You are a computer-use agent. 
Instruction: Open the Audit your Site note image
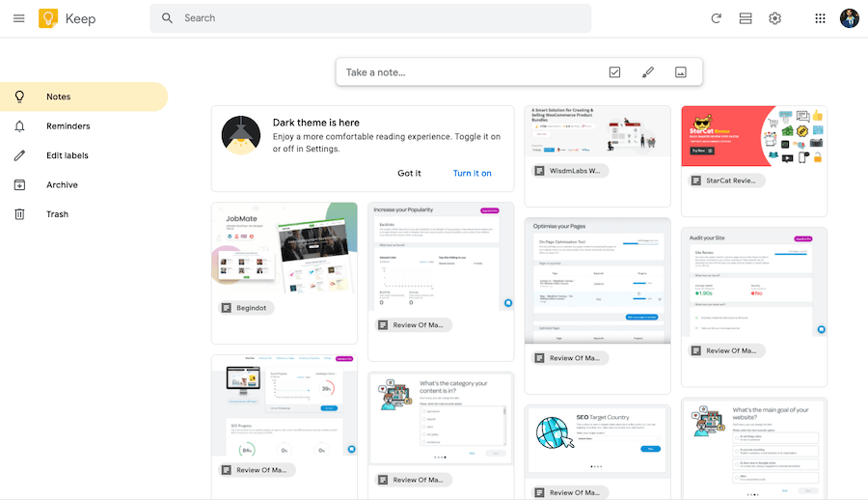(754, 282)
